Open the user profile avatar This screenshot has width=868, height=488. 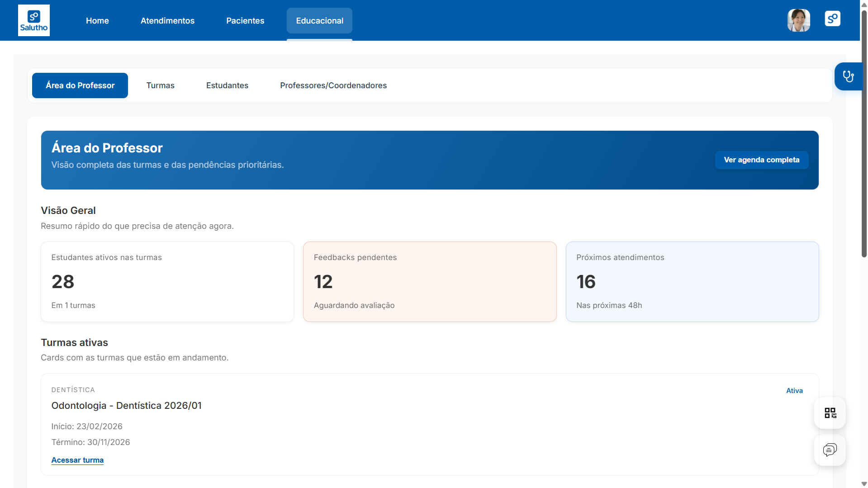799,20
